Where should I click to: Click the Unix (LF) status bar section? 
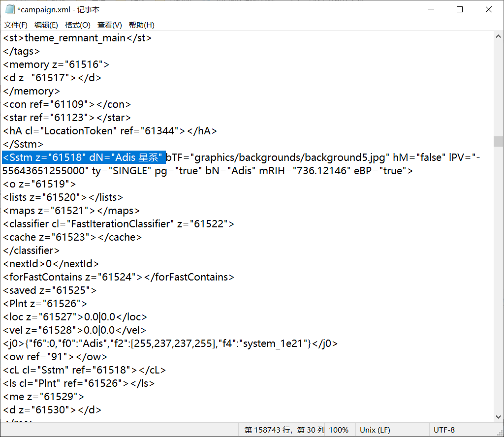[x=375, y=430]
